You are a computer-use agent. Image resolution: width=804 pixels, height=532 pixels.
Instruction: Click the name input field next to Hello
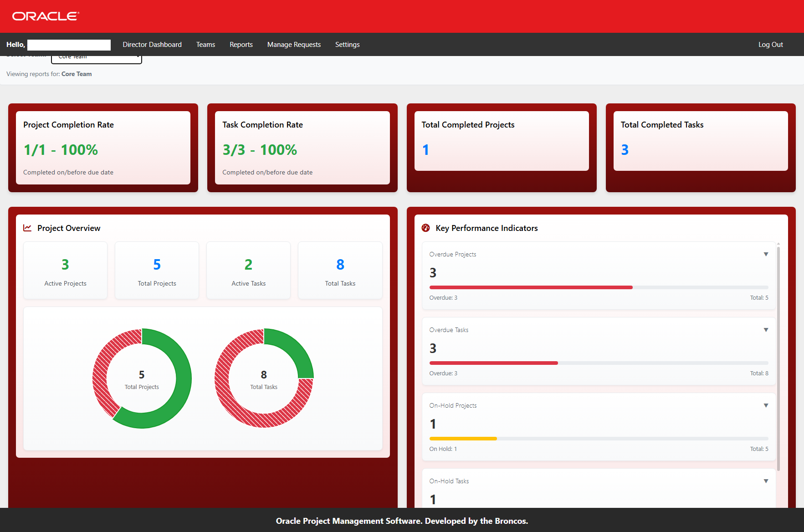click(68, 44)
